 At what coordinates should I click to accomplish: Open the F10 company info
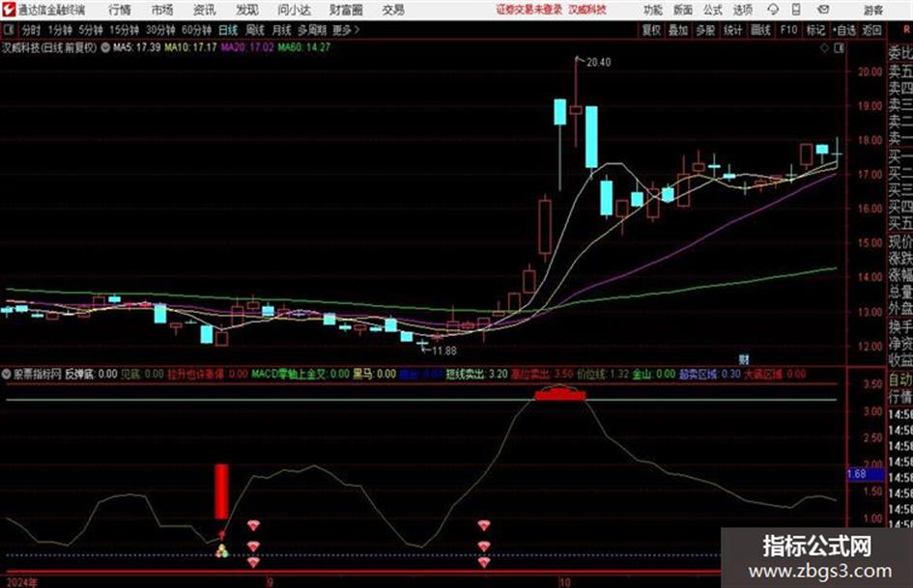[x=788, y=30]
